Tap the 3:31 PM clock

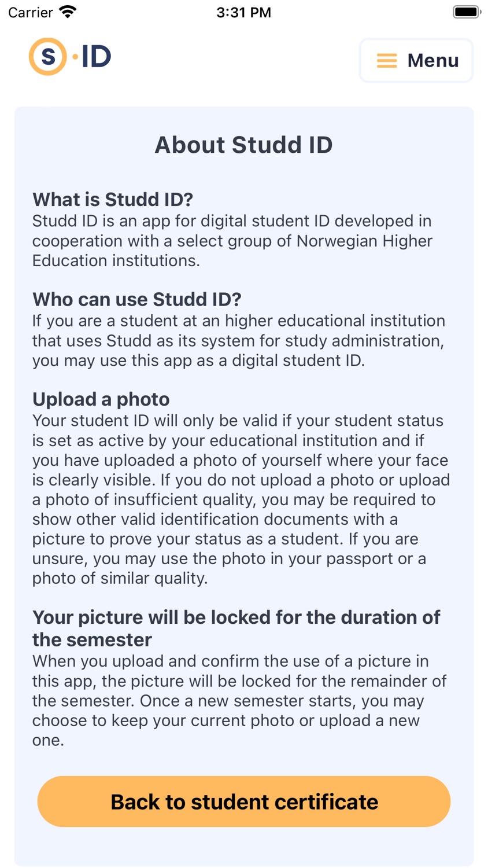244,12
